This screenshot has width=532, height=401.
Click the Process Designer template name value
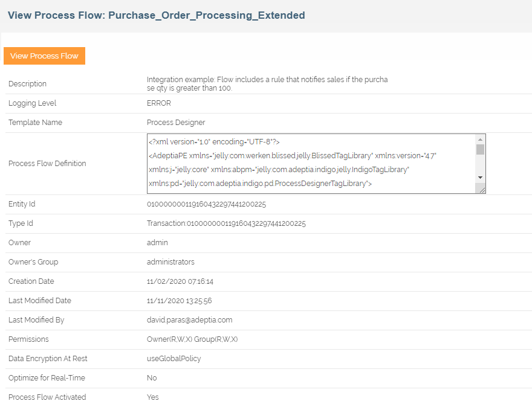point(176,123)
